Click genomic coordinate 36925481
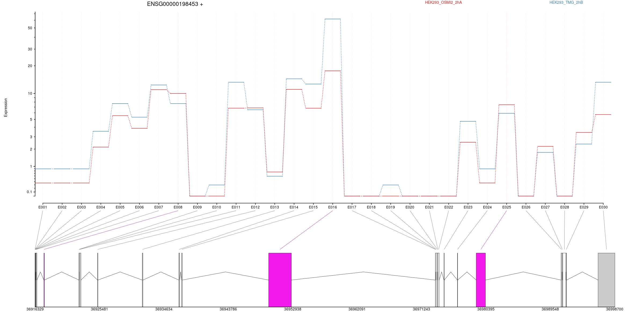This screenshot has width=644, height=322. [x=100, y=309]
